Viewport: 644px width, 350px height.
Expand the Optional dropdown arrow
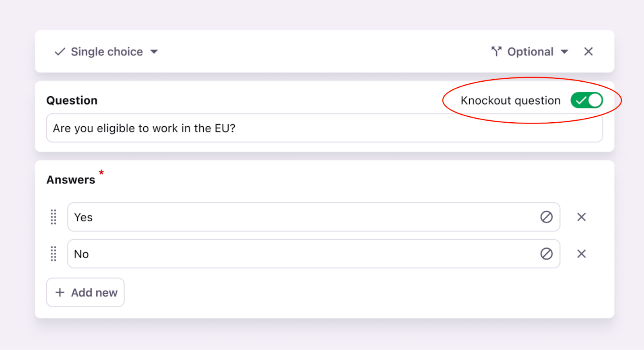[564, 52]
